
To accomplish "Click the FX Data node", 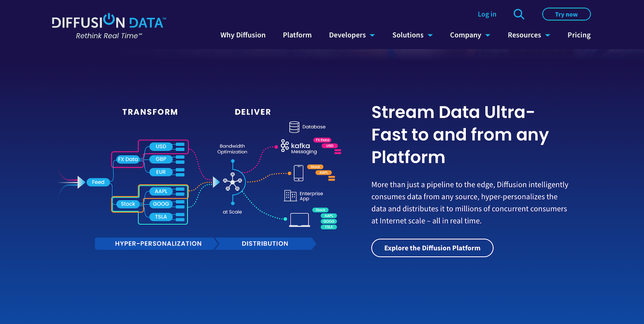I will [x=128, y=159].
